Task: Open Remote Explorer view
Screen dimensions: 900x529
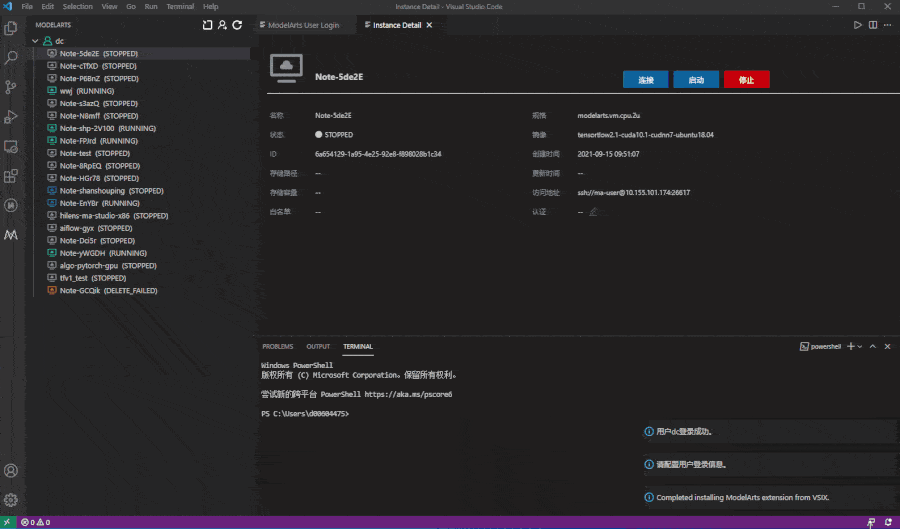Action: [11, 147]
